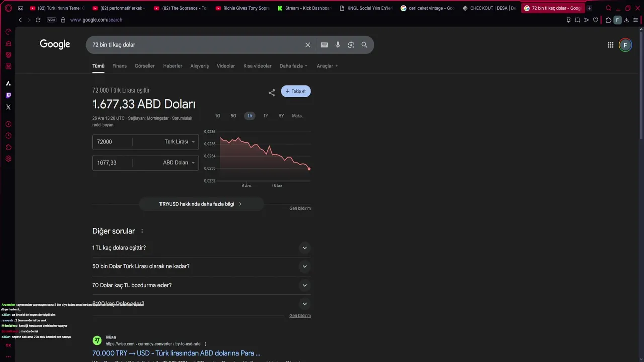Open the on-screen keyboard input tool
Screen dimensions: 644x362
325,45
